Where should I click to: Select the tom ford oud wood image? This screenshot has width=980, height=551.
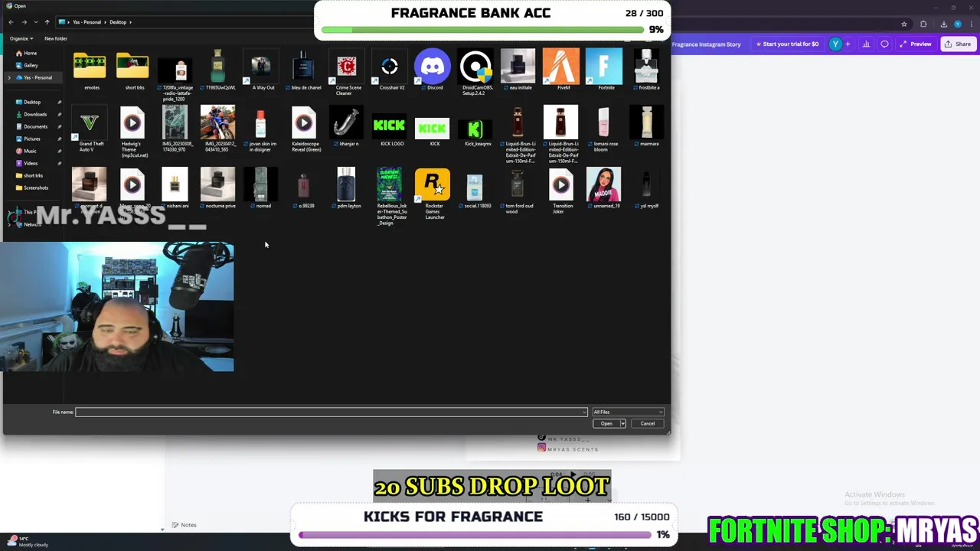click(x=519, y=191)
